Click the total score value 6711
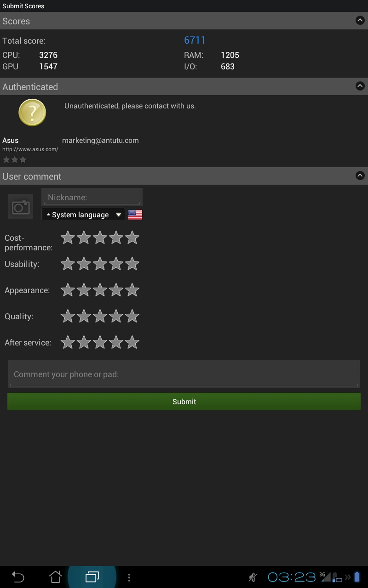This screenshot has height=588, width=368. pos(195,40)
